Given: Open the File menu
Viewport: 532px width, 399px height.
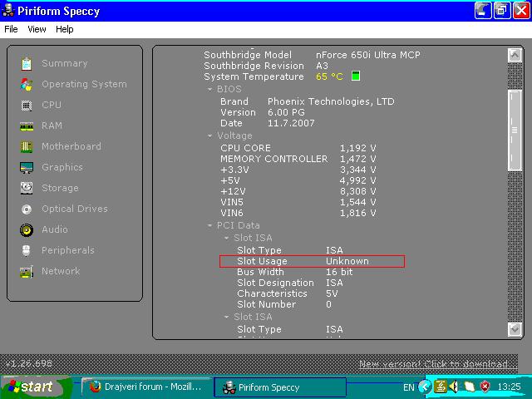Looking at the screenshot, I should [11, 29].
